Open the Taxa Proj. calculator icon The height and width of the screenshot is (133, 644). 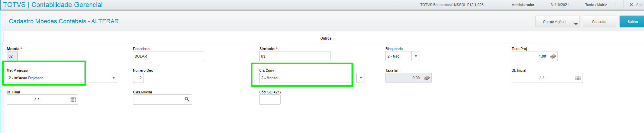coord(553,57)
